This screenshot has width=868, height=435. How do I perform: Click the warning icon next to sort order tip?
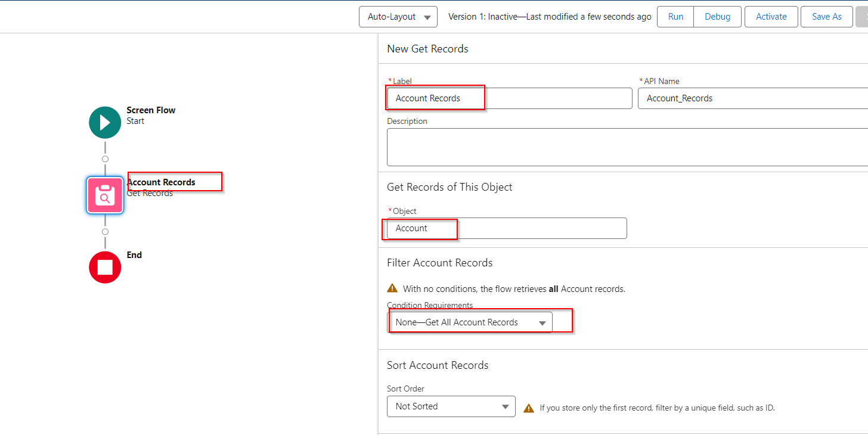pos(529,408)
